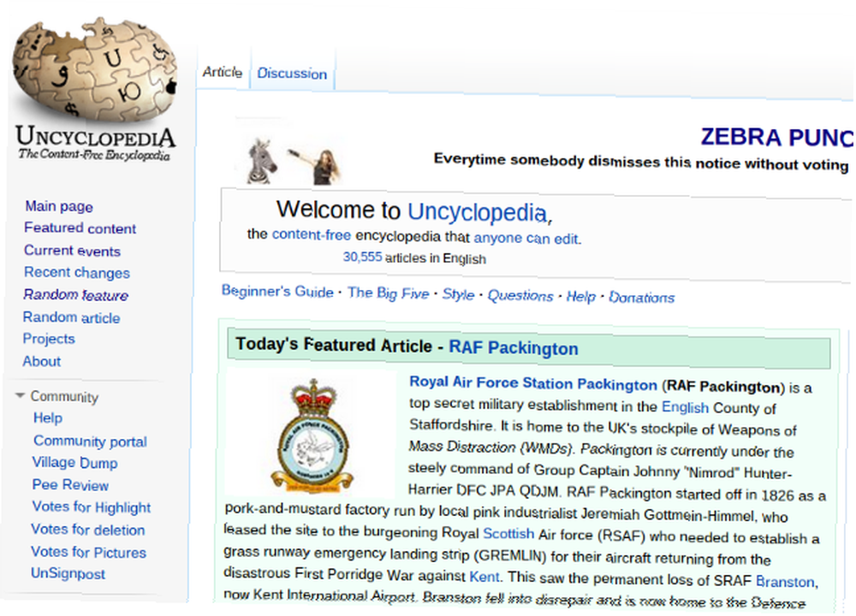Open The Big Five link

click(388, 293)
